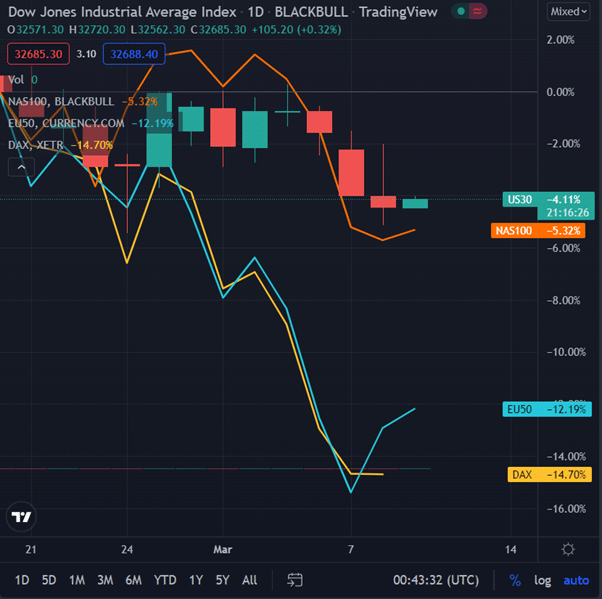Click the 7 date on time axis
The width and height of the screenshot is (602, 599).
click(x=351, y=549)
